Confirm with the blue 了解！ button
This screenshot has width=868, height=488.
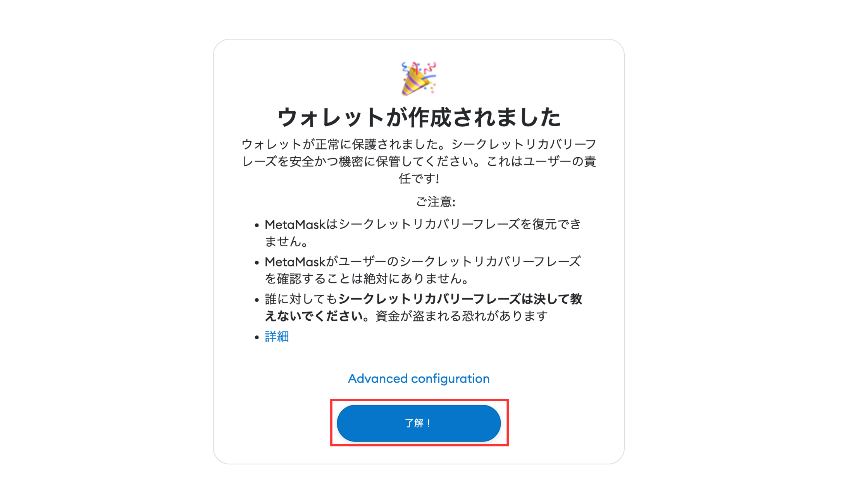click(419, 423)
